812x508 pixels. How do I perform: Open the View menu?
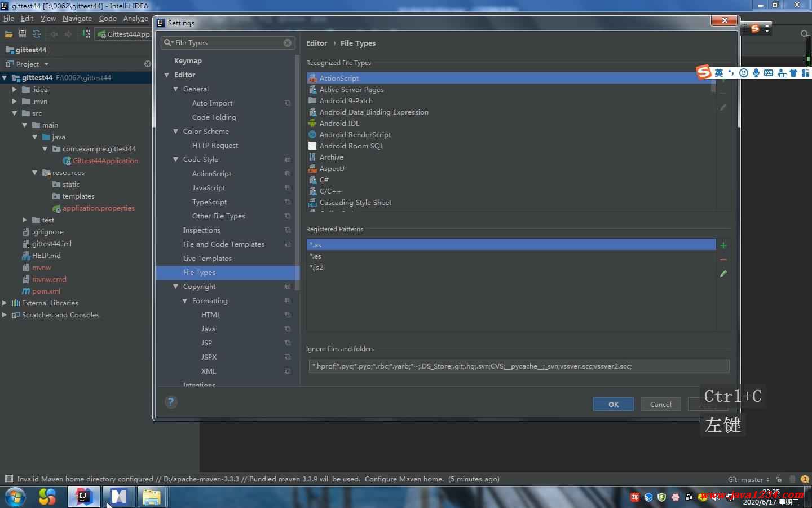48,19
